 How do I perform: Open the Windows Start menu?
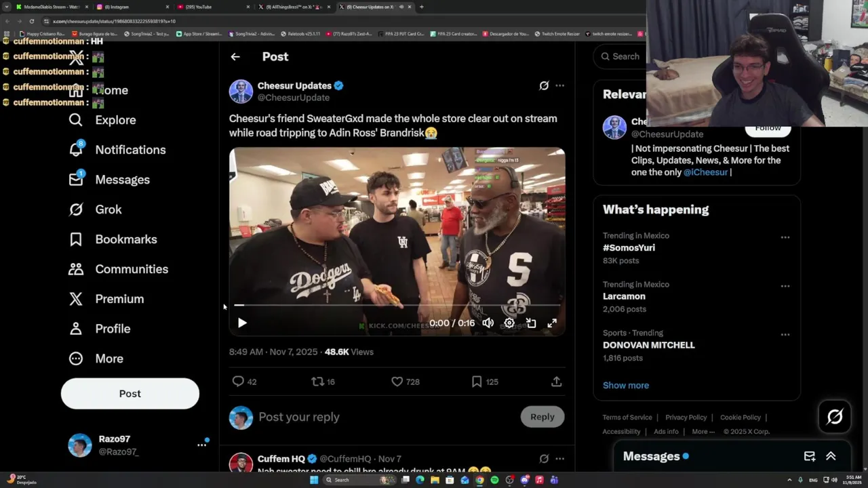(x=314, y=480)
